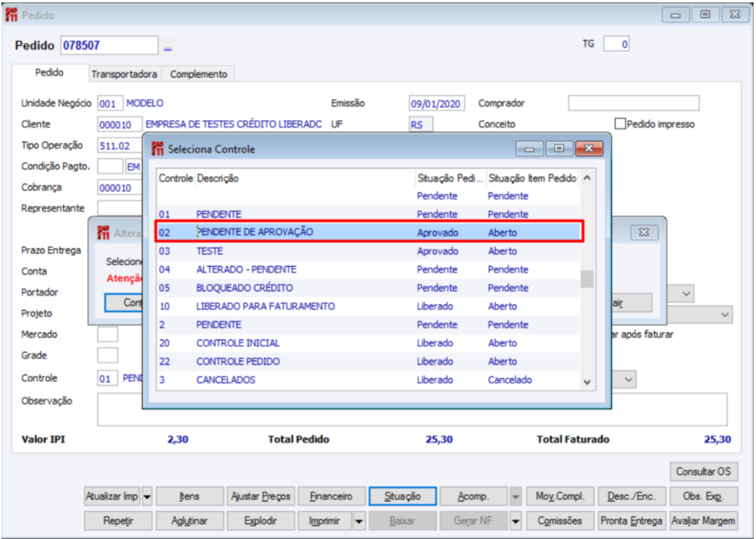This screenshot has width=756, height=539.
Task: Select row 20 CONTROLE INICIAL
Action: click(369, 343)
